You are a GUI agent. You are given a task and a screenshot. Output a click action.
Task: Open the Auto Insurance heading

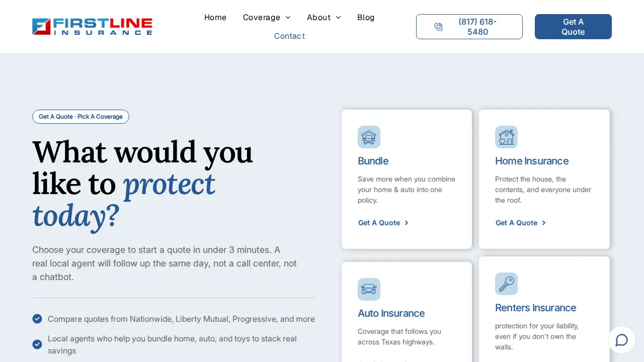(391, 313)
